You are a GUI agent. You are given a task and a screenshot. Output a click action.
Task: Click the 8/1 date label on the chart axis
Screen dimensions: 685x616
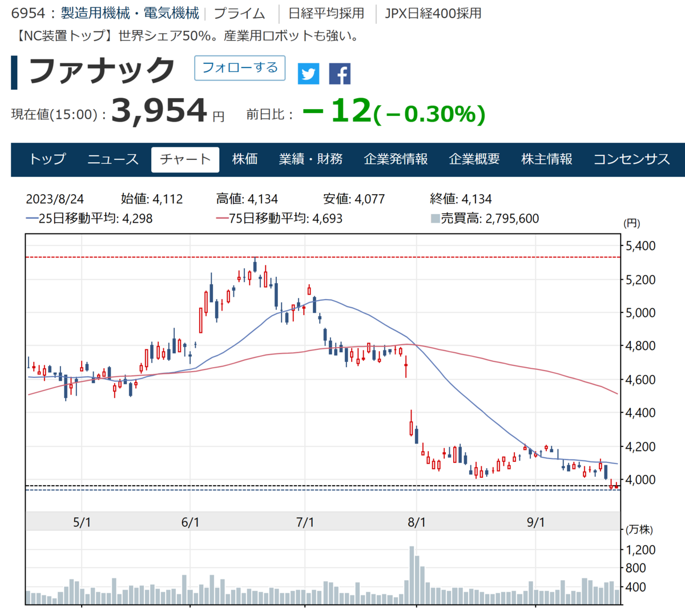tap(417, 522)
